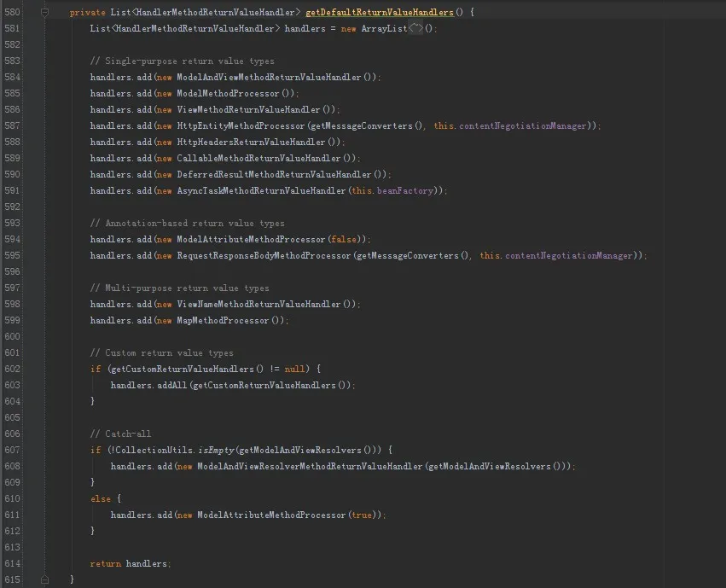
Task: Click the RequestResponseBodyMethodProcessor class name
Action: click(264, 256)
